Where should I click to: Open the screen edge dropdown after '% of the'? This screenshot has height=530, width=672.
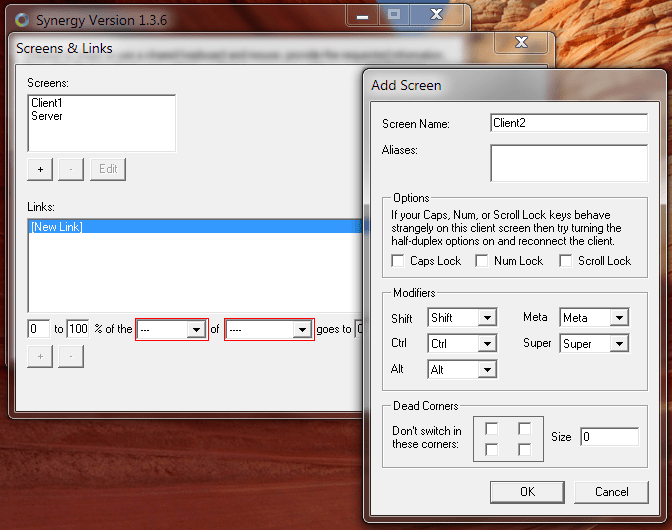coord(172,329)
